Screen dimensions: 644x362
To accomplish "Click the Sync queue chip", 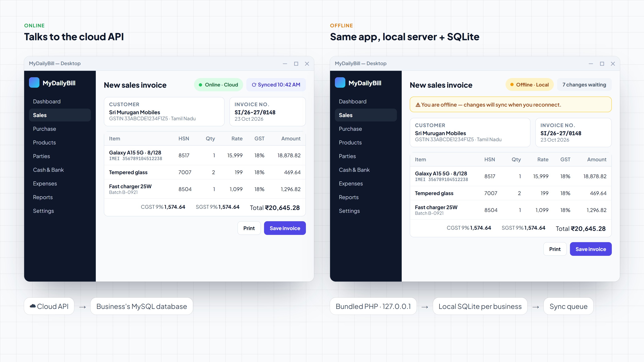I will point(568,306).
